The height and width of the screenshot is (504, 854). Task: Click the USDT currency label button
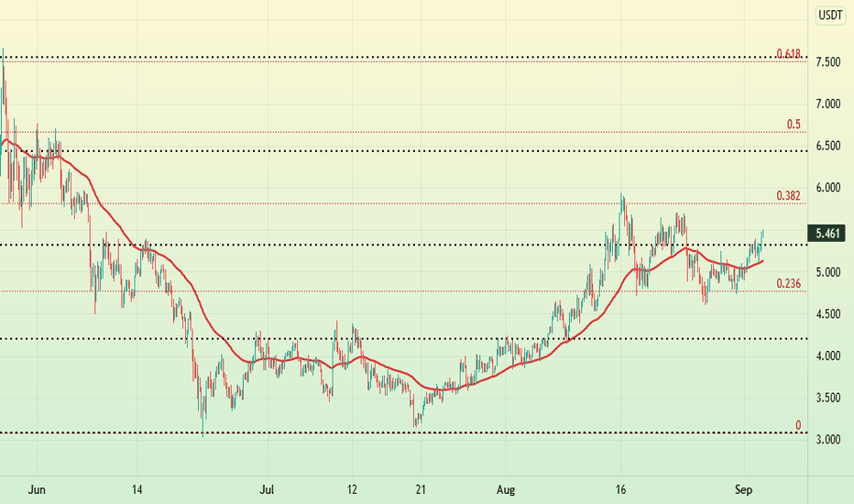coord(830,16)
